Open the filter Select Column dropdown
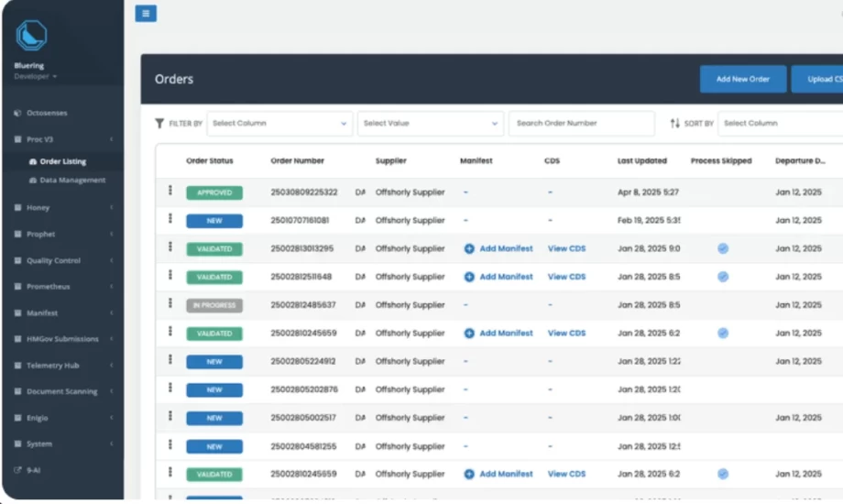Viewport: 843px width, 504px height. pyautogui.click(x=279, y=123)
